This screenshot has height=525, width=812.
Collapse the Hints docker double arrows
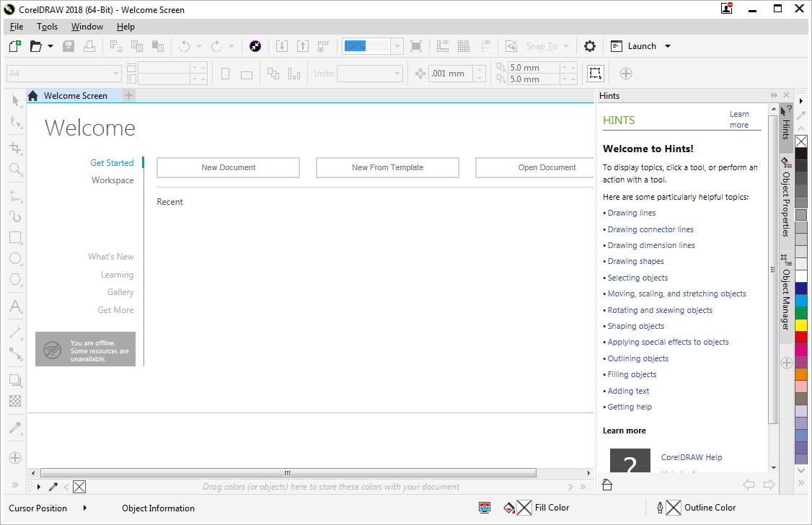click(774, 95)
